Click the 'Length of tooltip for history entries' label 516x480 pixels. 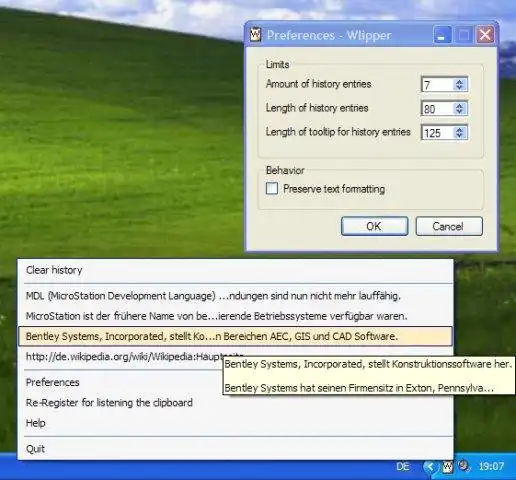tap(338, 132)
